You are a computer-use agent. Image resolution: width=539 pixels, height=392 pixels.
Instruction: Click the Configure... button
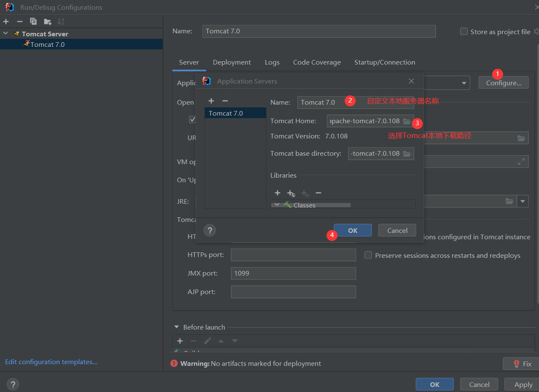click(x=503, y=83)
